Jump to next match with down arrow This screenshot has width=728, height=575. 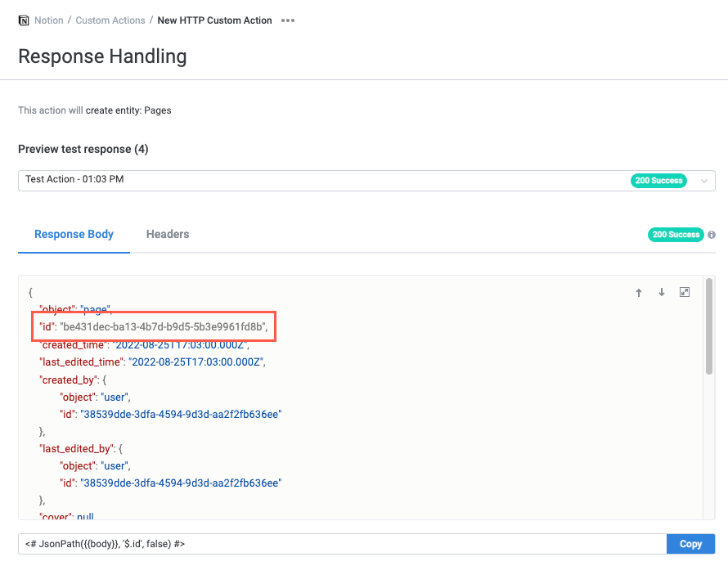point(662,293)
